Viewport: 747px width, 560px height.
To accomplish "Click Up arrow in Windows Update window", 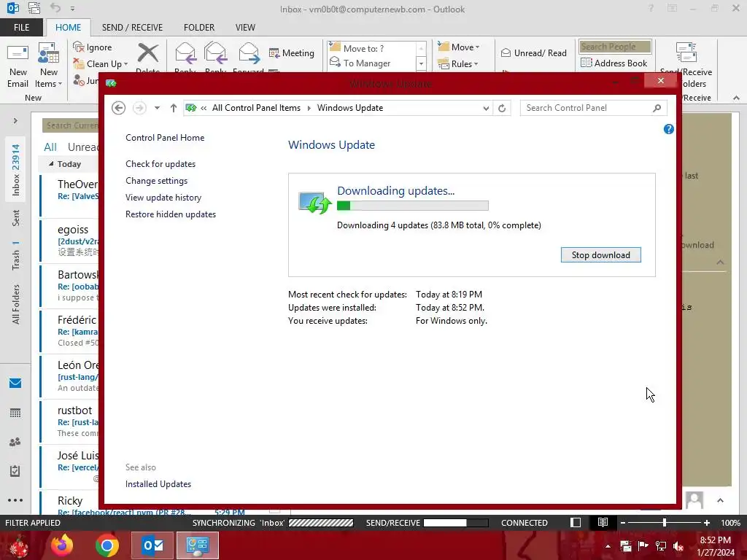I will click(174, 108).
